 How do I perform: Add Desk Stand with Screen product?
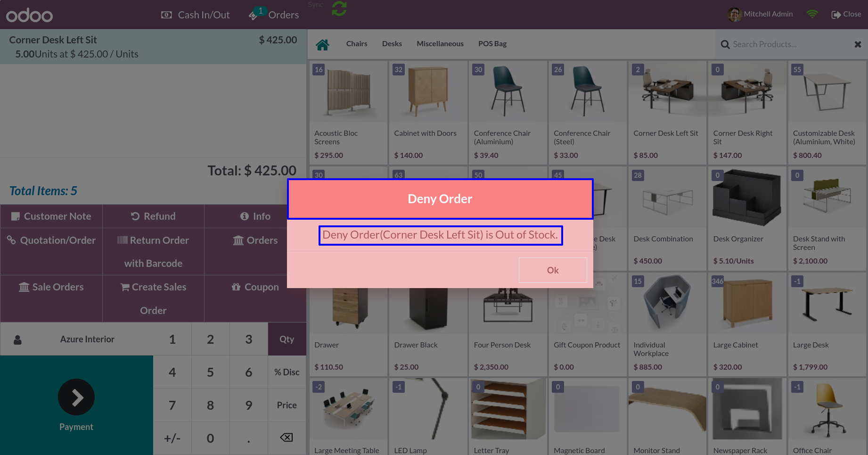[x=827, y=218]
